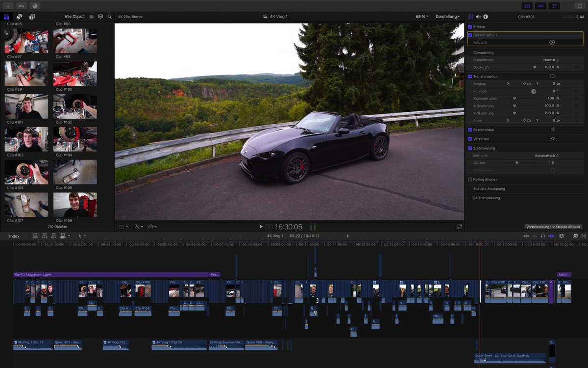This screenshot has height=368, width=588.
Task: Toggle the browser panel visibility button
Action: click(527, 6)
